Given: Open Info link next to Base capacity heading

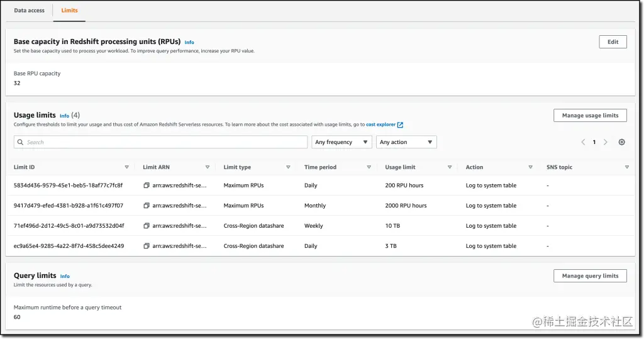Looking at the screenshot, I should (189, 42).
